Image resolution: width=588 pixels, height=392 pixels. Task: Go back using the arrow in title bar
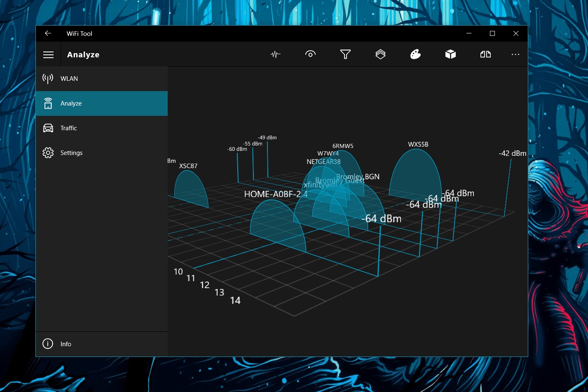pos(48,33)
